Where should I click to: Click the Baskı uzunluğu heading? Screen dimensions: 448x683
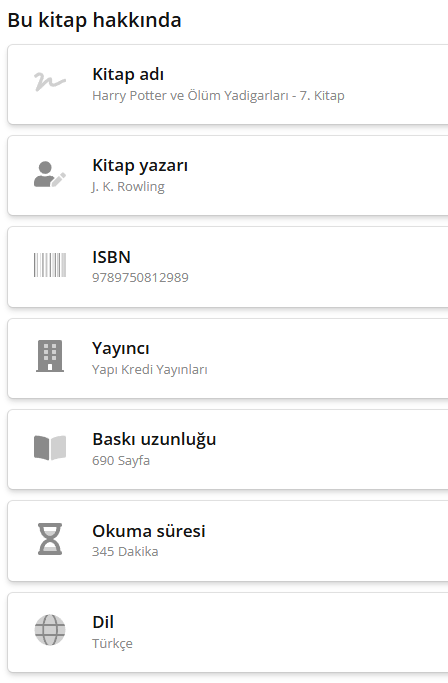154,439
